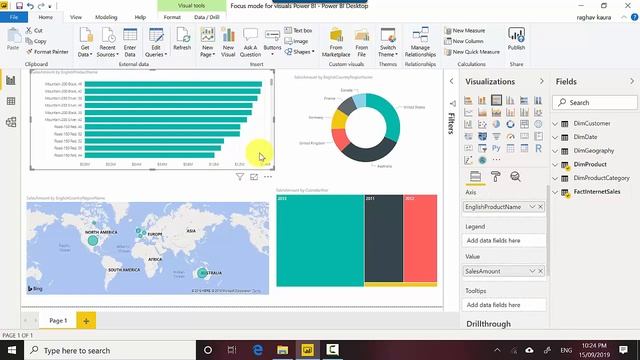The height and width of the screenshot is (360, 640).
Task: Switch to the View ribbon tab
Action: [76, 17]
